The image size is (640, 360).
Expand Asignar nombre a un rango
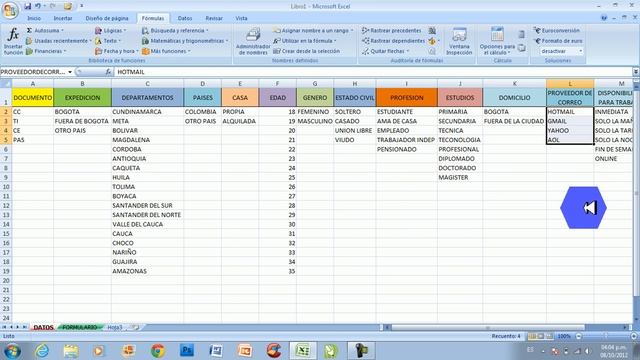[x=313, y=31]
